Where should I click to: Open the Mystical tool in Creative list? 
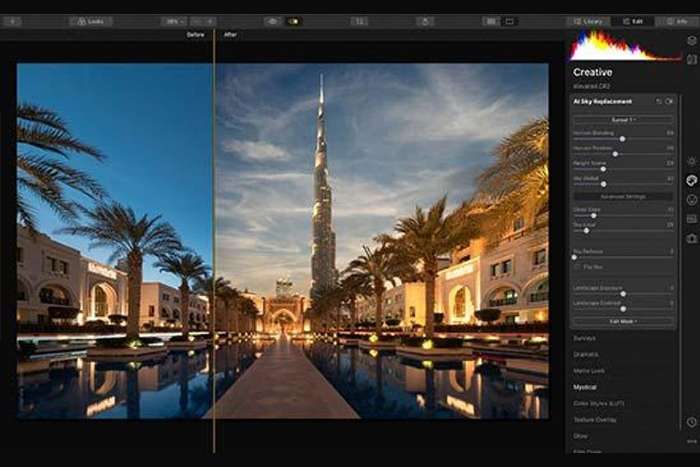(587, 386)
